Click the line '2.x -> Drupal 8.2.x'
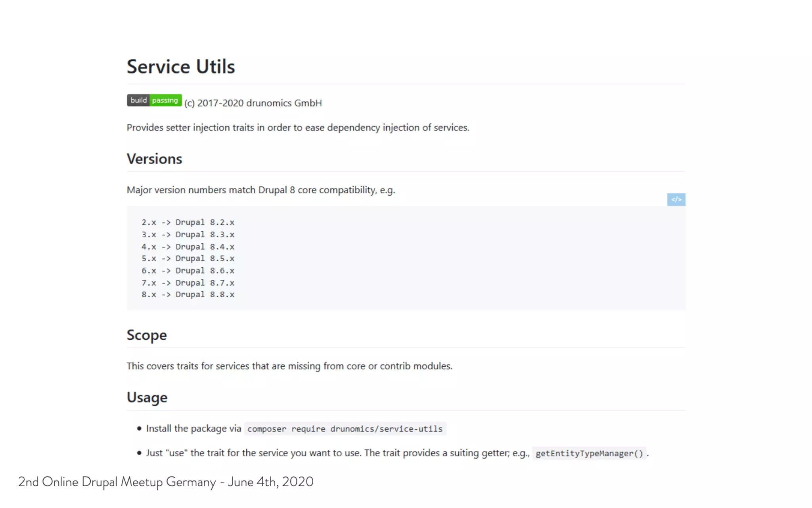This screenshot has height=508, width=812. tap(188, 222)
